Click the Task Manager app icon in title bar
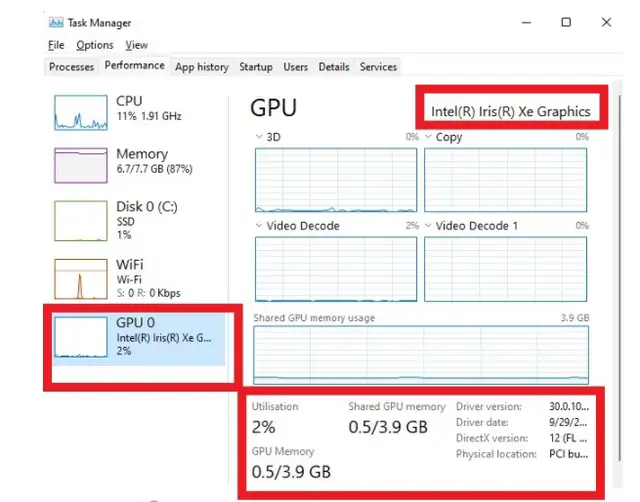This screenshot has width=640, height=502. coord(56,22)
